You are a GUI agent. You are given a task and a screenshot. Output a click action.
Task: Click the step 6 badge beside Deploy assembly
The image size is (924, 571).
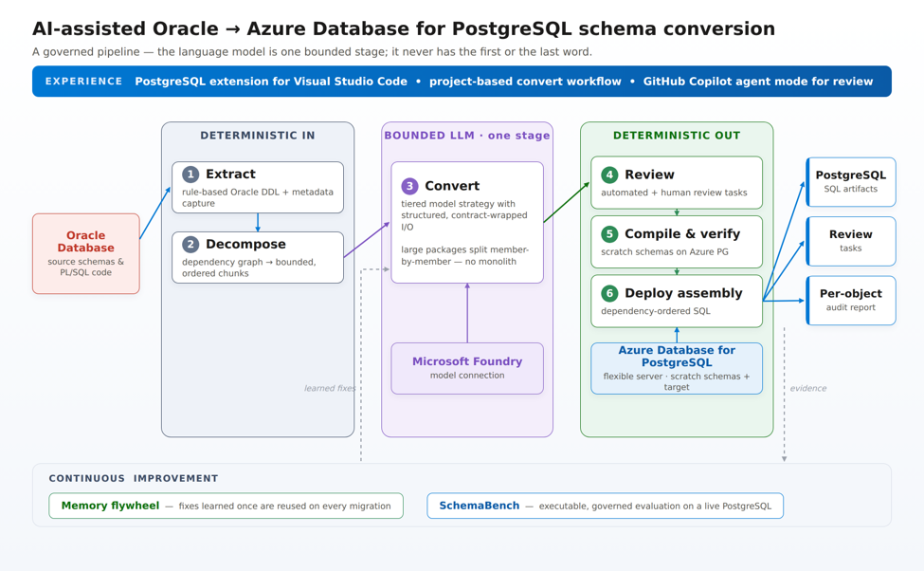(609, 293)
